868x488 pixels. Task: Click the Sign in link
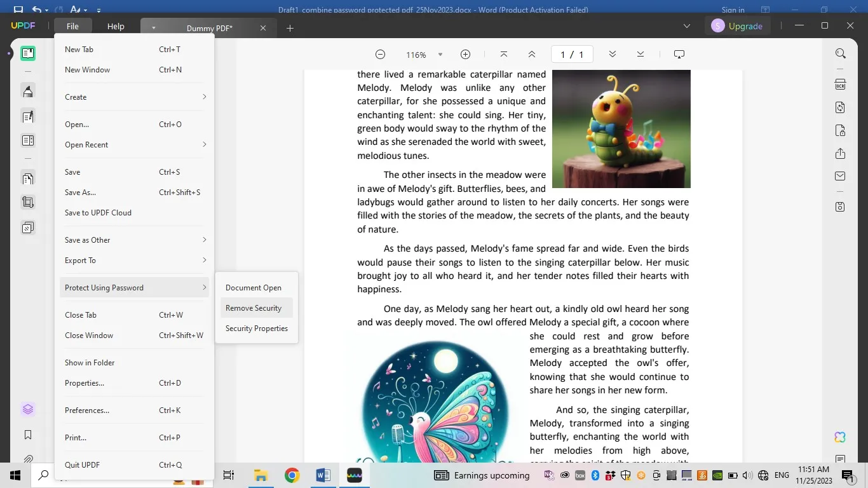point(732,10)
